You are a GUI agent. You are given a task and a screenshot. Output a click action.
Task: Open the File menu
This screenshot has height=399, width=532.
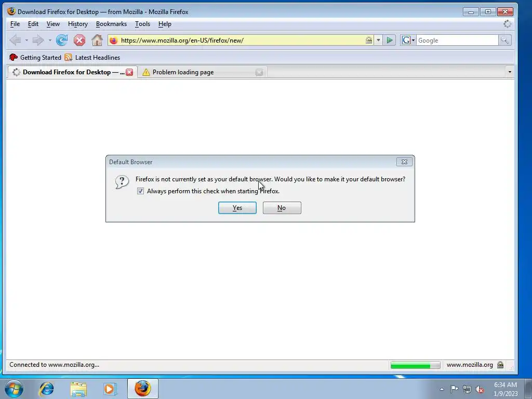(15, 24)
